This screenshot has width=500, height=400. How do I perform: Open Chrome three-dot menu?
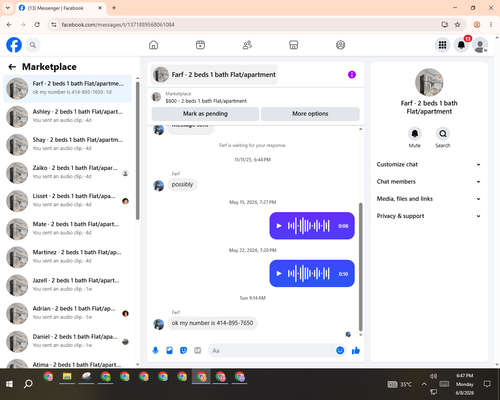[491, 25]
